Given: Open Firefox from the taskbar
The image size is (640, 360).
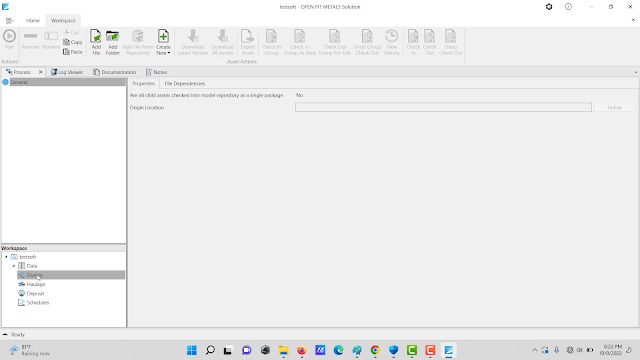Looking at the screenshot, I should click(302, 350).
